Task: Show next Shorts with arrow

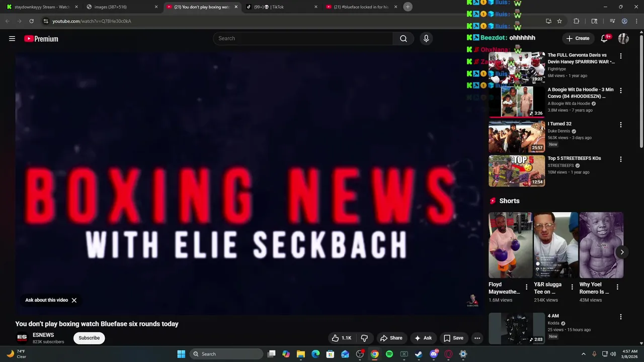Action: point(622,252)
